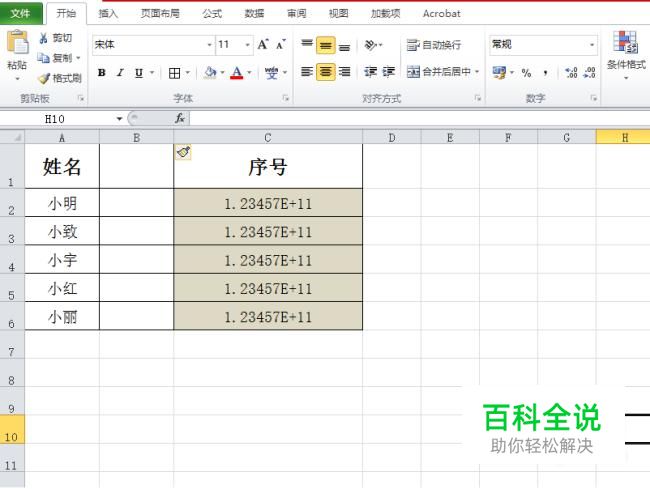Apply red font color
This screenshot has height=489, width=650.
pos(236,73)
